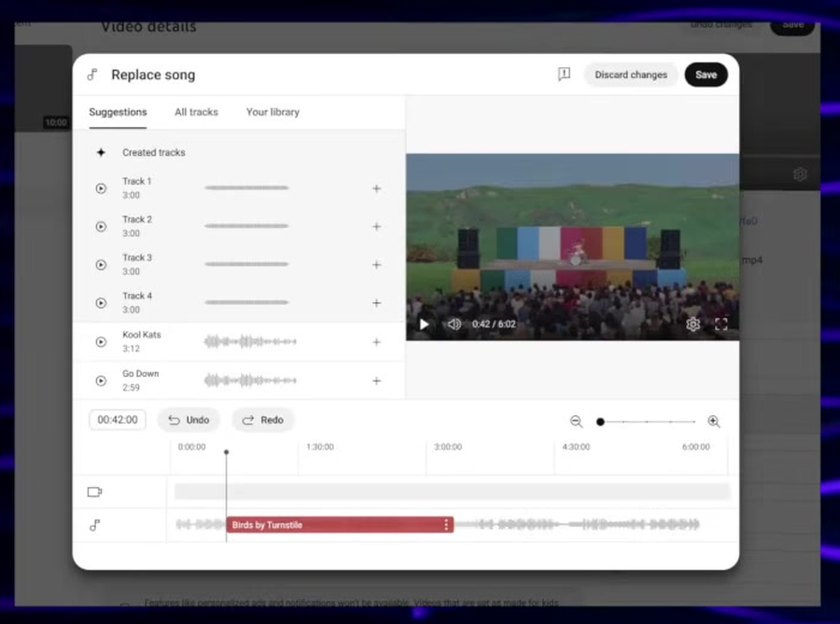Switch to the Suggestions tab
Screen dimensions: 840x624
coord(118,112)
